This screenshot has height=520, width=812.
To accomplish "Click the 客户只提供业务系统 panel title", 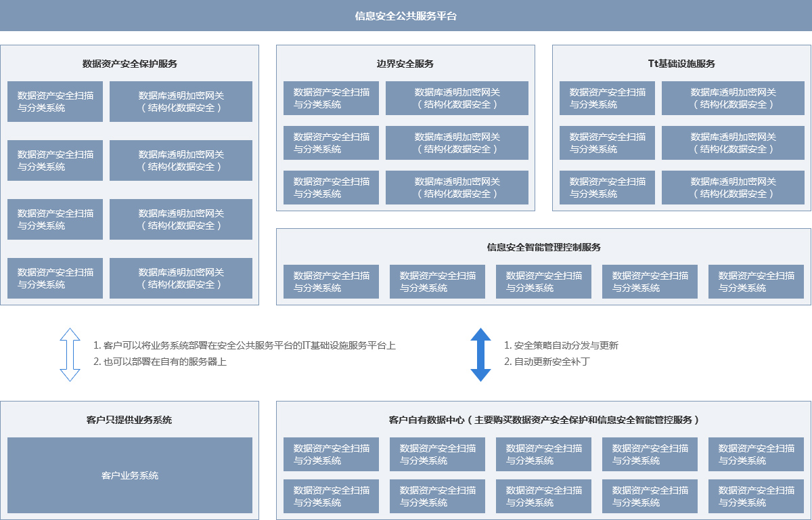I will click(130, 420).
